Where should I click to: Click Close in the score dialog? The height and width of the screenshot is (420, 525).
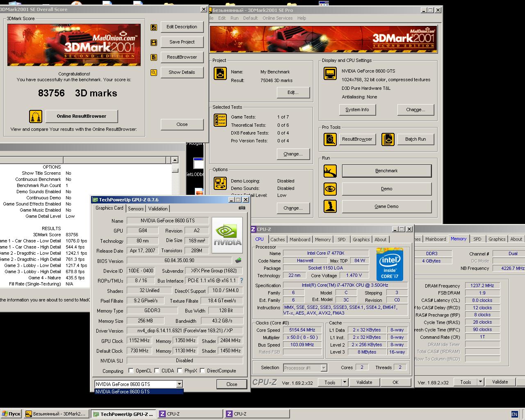[182, 125]
